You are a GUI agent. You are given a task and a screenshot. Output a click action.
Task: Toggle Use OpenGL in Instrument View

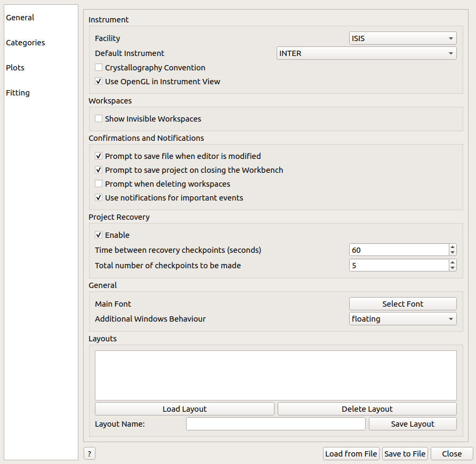click(99, 82)
